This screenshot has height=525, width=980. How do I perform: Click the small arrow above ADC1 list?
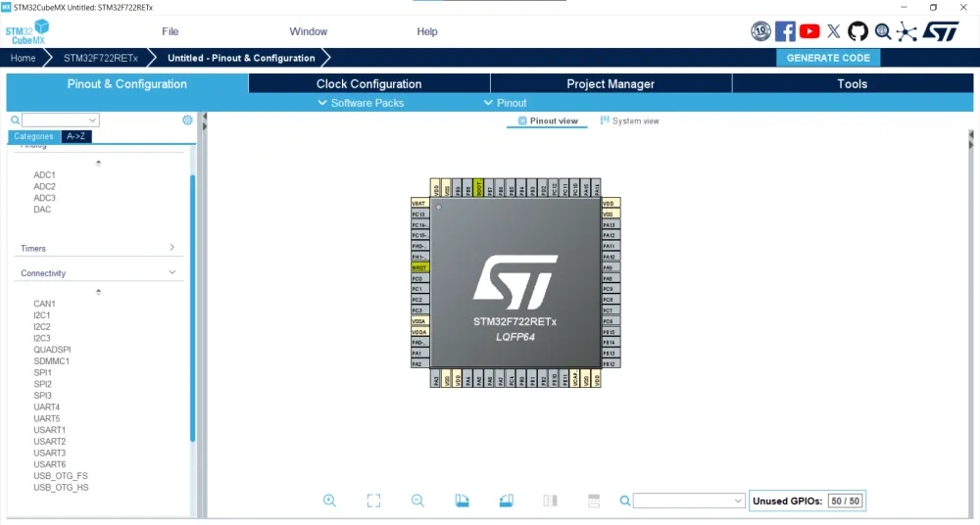[x=98, y=164]
